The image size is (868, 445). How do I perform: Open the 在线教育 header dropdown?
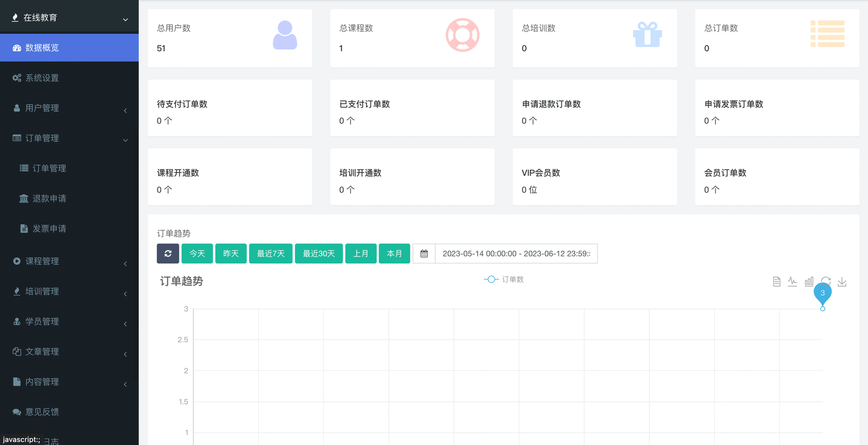point(69,18)
